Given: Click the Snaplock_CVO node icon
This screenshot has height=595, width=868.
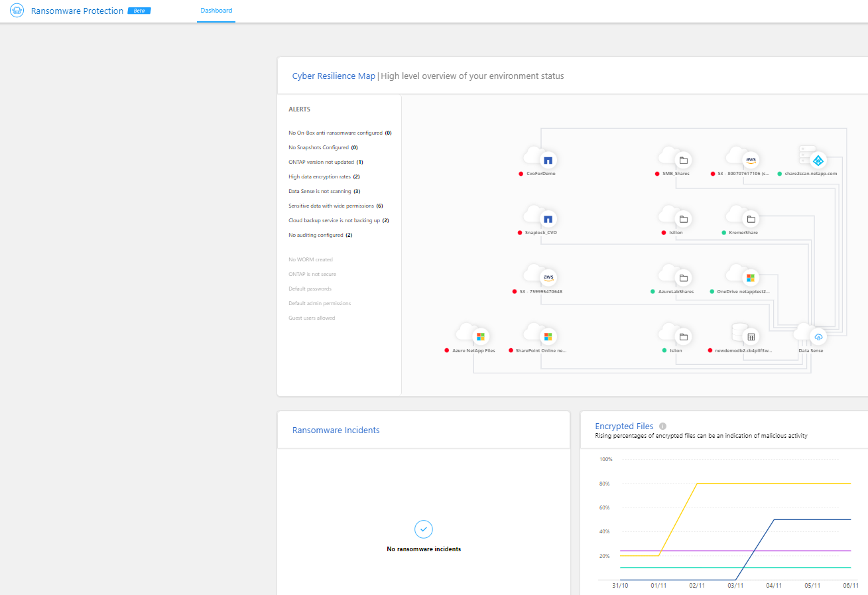Looking at the screenshot, I should [x=548, y=219].
